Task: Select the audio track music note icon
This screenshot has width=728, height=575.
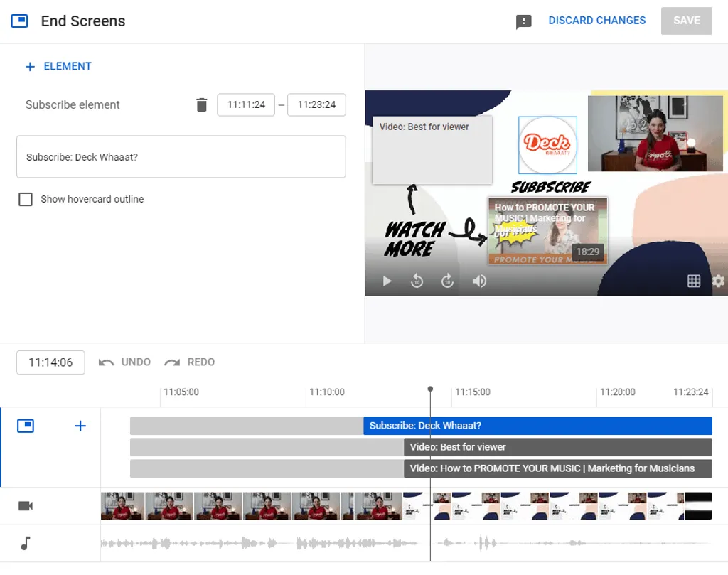Action: pyautogui.click(x=26, y=544)
